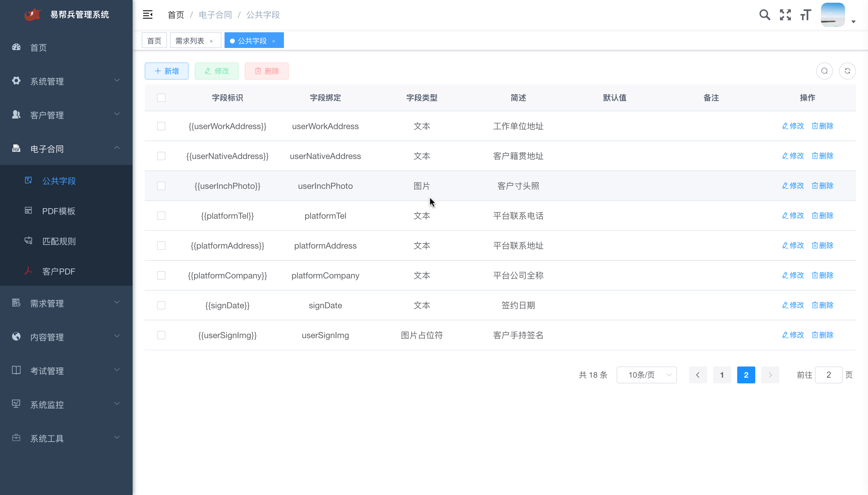868x495 pixels.
Task: Open 客户PDF in the sidebar
Action: point(66,271)
